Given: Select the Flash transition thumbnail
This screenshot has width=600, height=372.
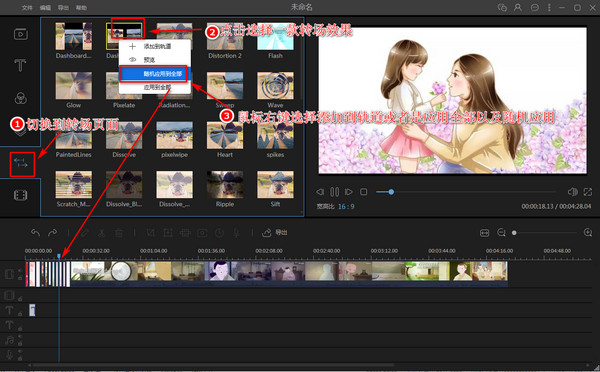Looking at the screenshot, I should point(275,36).
